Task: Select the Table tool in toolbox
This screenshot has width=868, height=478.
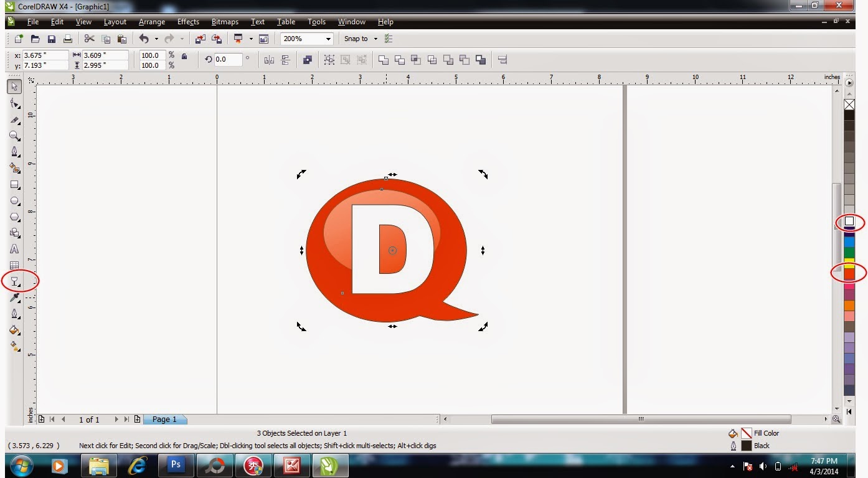Action: (x=14, y=265)
